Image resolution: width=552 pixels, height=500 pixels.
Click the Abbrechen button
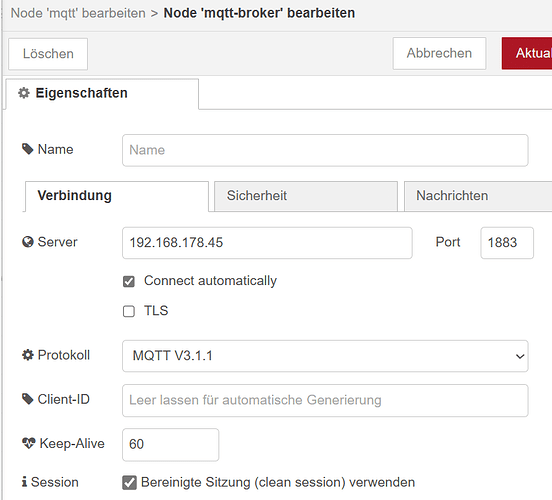pyautogui.click(x=439, y=54)
